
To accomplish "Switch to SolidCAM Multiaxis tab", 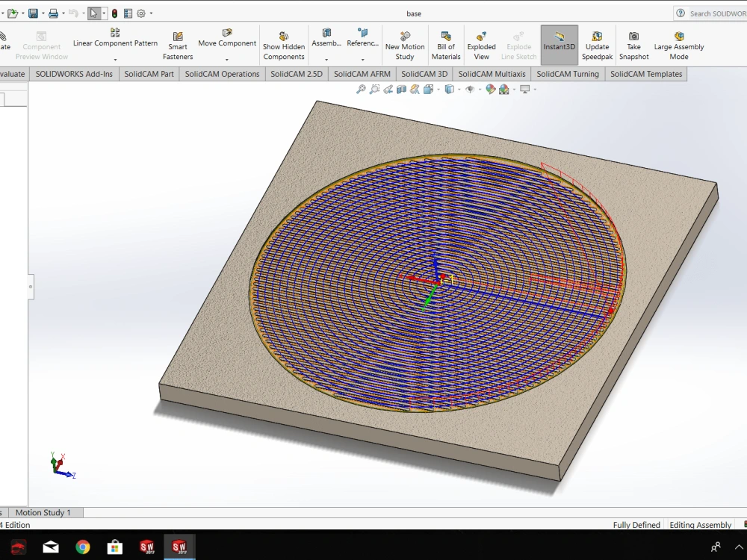I will 492,74.
